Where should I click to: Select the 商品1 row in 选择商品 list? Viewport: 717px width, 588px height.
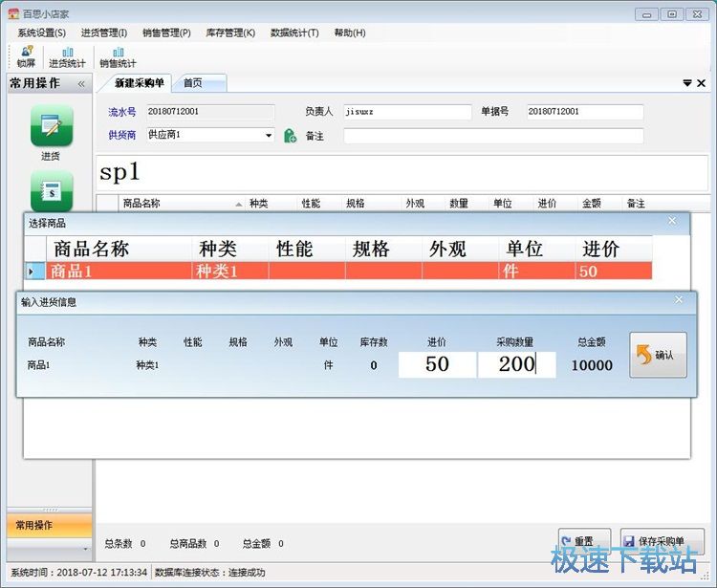point(338,272)
